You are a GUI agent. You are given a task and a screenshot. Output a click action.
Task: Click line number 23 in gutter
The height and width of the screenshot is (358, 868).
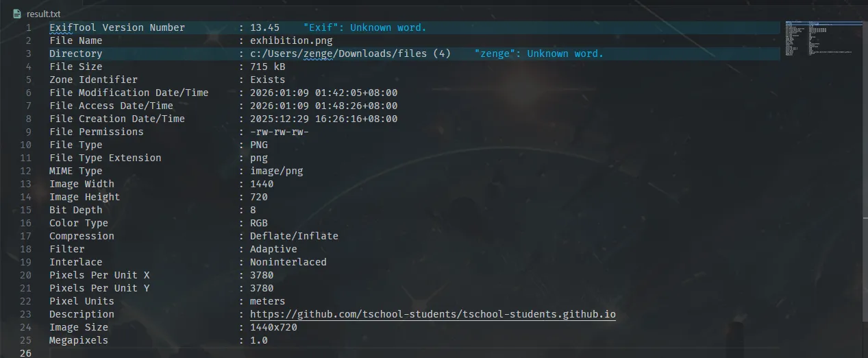26,314
